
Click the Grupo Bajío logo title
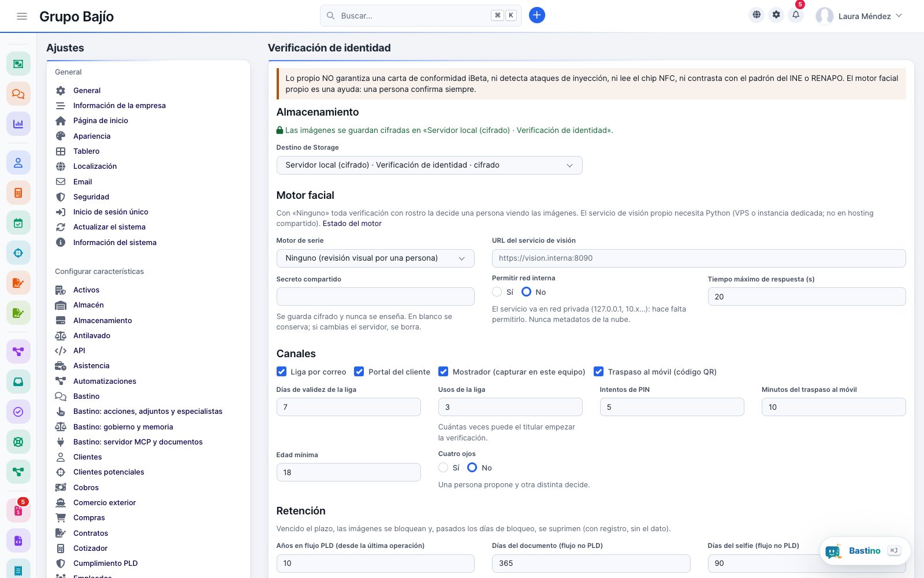coord(77,17)
